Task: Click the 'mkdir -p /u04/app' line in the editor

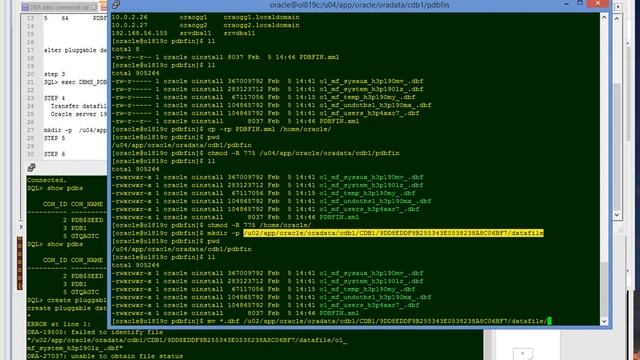Action: [x=75, y=130]
